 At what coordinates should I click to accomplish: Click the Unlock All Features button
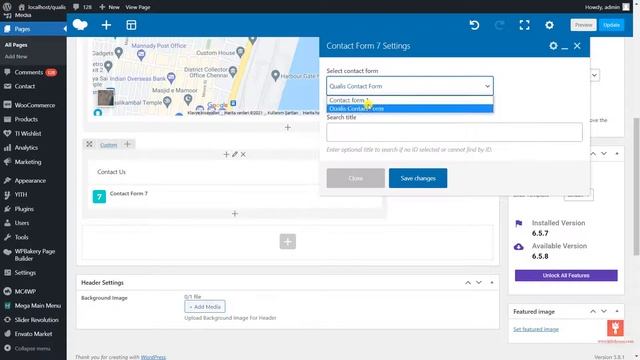(566, 275)
